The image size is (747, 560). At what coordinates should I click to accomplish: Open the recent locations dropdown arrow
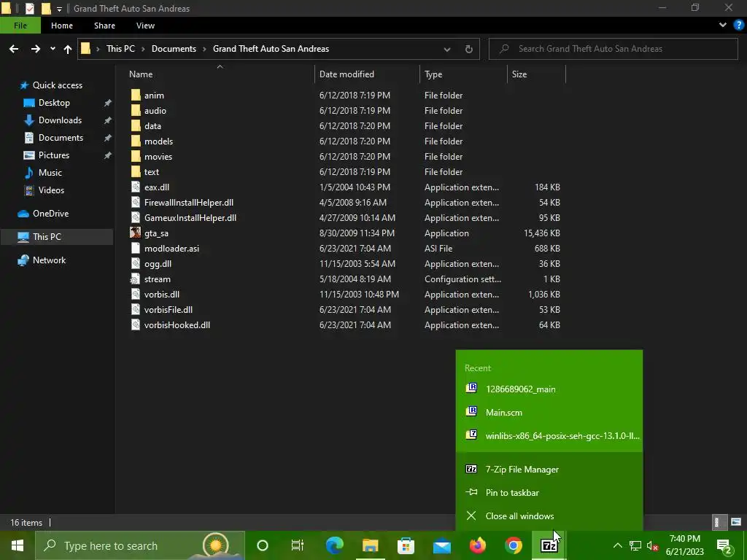[x=53, y=49]
